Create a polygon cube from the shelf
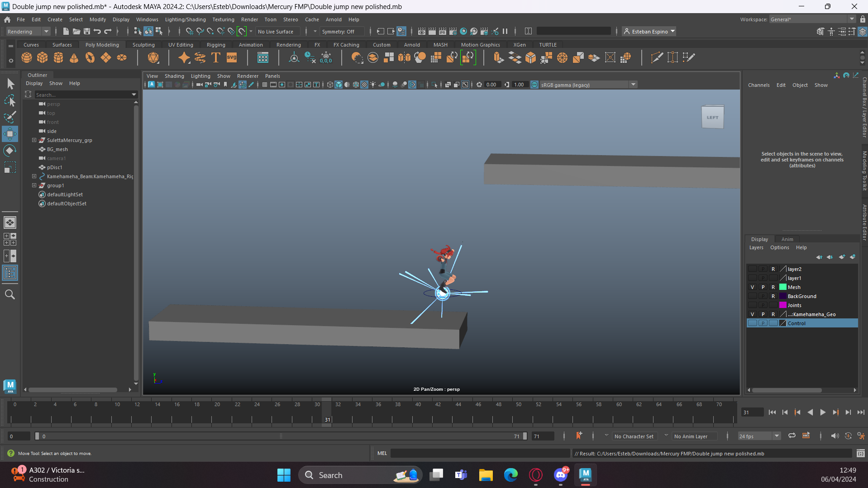The width and height of the screenshot is (868, 488). click(x=43, y=57)
